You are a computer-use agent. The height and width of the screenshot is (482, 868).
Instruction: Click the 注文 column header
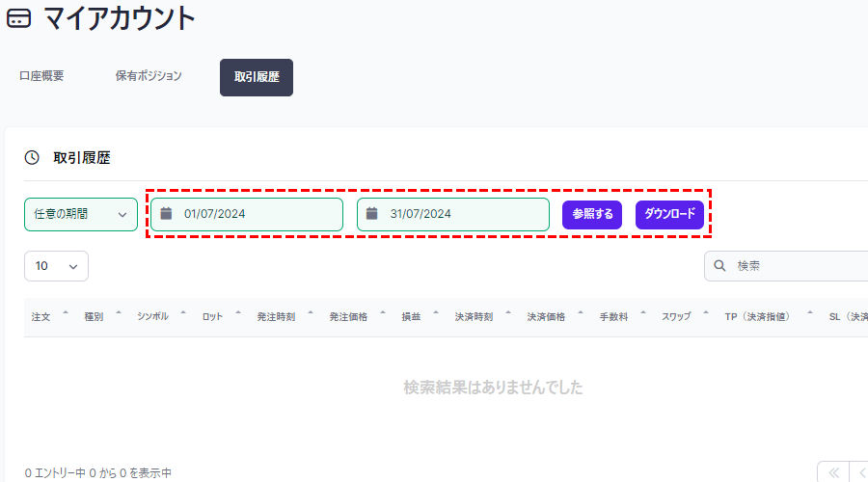41,317
